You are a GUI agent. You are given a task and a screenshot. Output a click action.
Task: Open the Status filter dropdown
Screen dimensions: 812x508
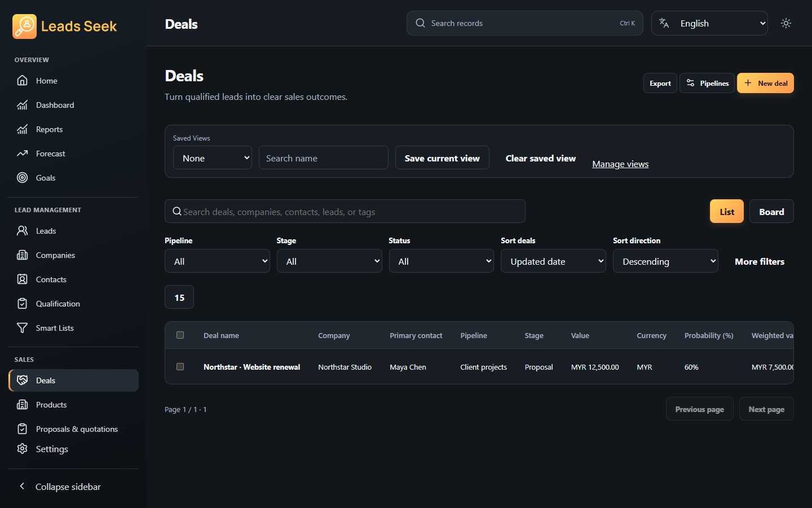pyautogui.click(x=442, y=261)
